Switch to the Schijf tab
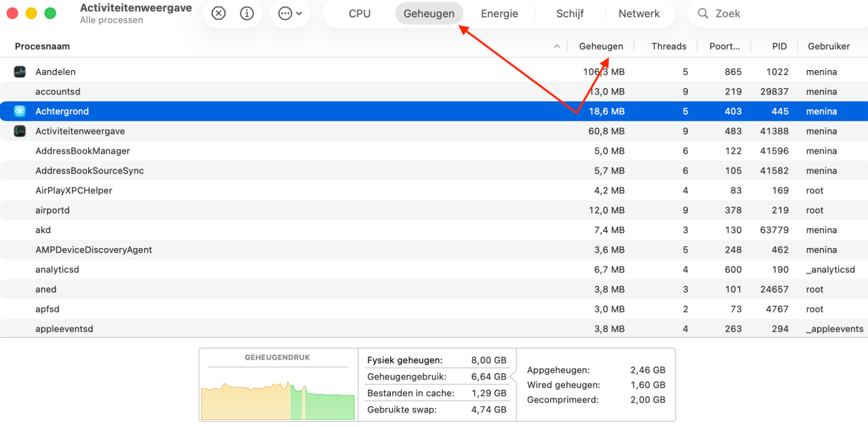The image size is (868, 427). click(x=570, y=13)
